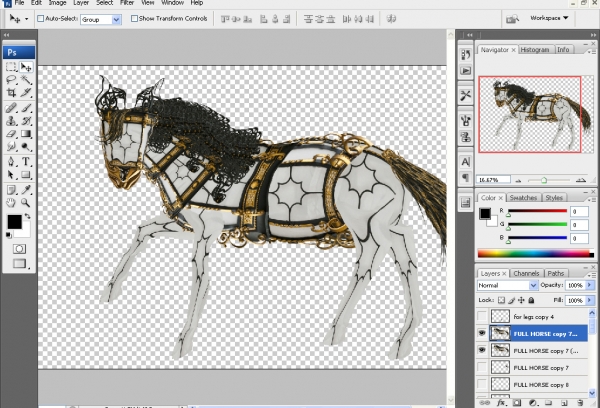Select the Slice tool
Viewport: 600px width, 408px height.
(26, 92)
